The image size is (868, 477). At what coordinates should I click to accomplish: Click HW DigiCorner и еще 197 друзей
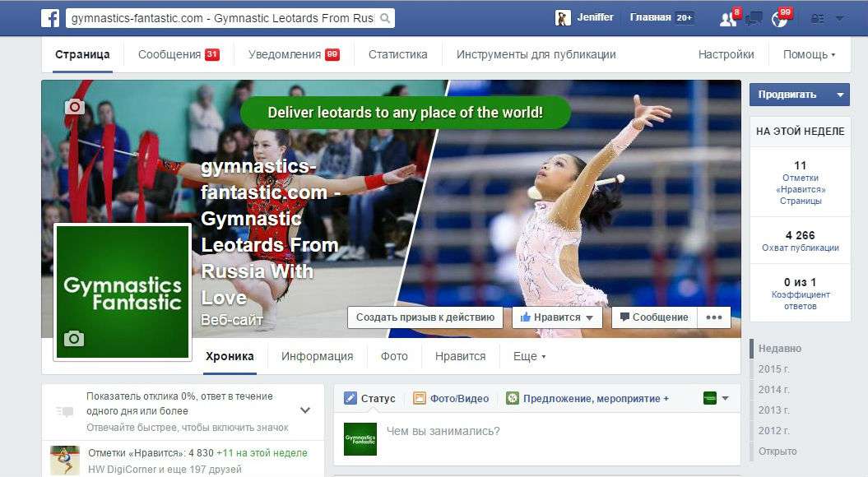165,470
